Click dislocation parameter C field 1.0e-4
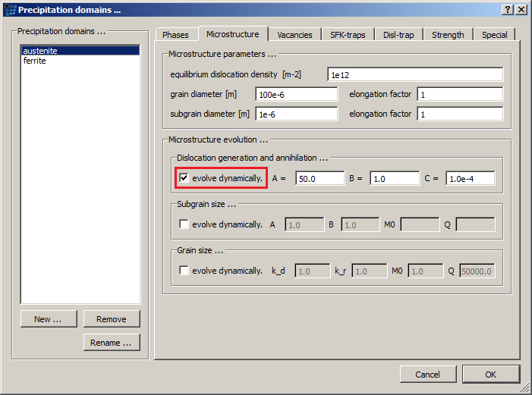 tap(471, 178)
